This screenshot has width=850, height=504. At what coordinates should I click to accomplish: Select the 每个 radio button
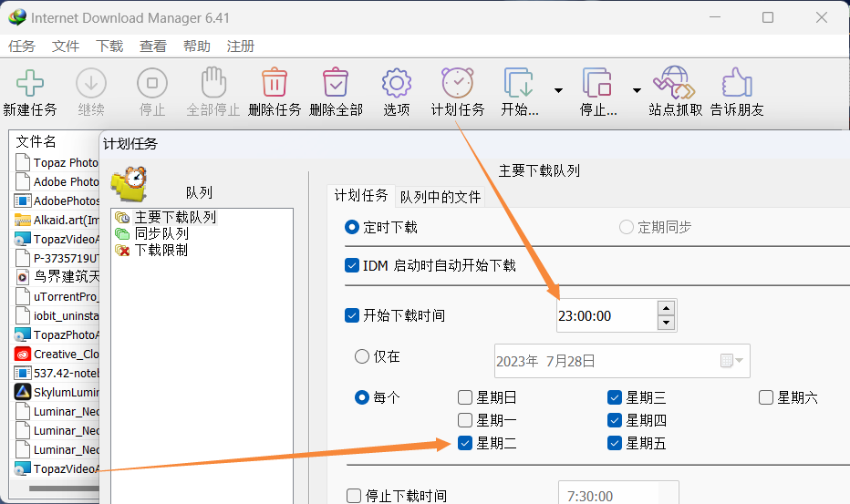[x=361, y=397]
